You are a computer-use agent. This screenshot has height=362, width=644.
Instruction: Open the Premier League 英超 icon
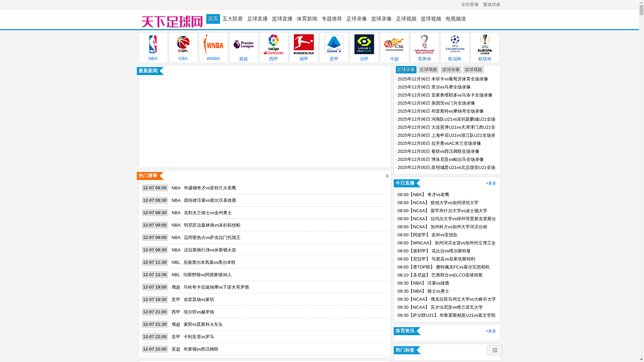pyautogui.click(x=244, y=48)
